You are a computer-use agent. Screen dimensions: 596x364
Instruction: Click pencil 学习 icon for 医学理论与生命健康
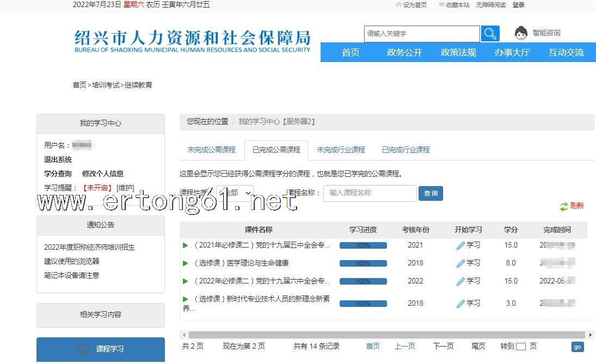pos(461,263)
